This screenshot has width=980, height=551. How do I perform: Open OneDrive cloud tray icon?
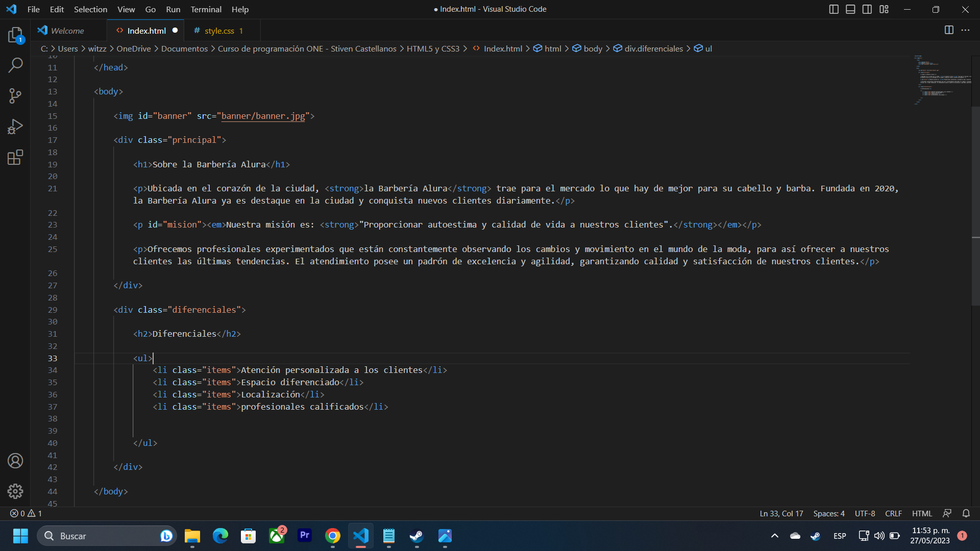pyautogui.click(x=795, y=536)
